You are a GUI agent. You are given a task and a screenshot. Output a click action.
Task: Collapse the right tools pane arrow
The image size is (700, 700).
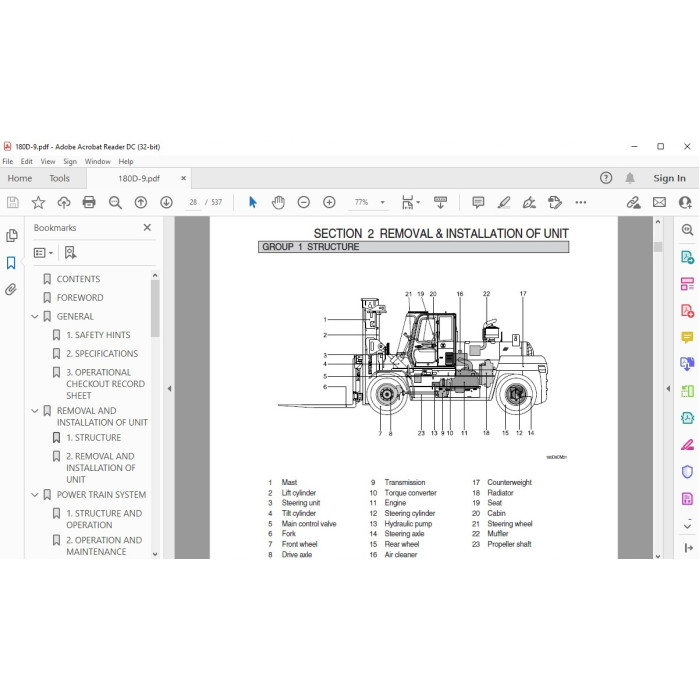coord(668,389)
